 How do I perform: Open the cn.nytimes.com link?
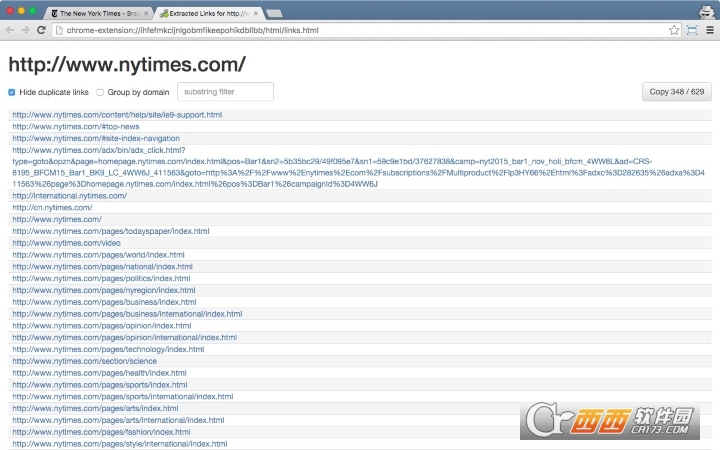[x=52, y=208]
